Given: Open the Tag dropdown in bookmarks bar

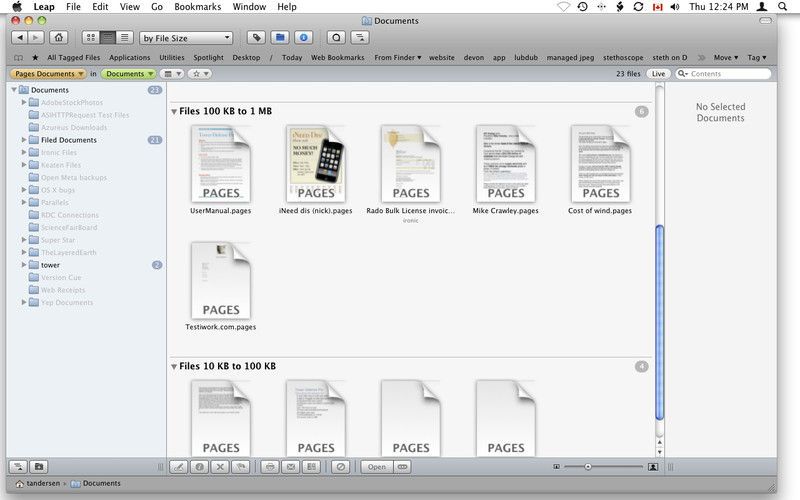Looking at the screenshot, I should click(x=757, y=58).
